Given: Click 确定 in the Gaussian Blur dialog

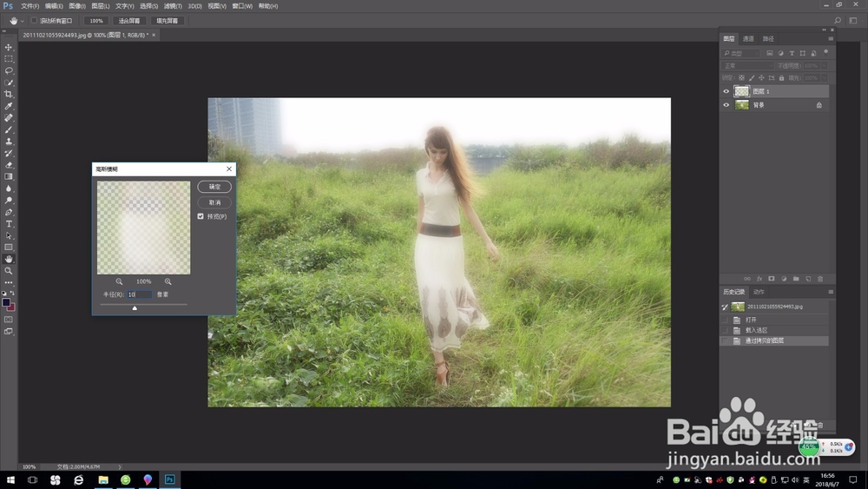Looking at the screenshot, I should pos(214,187).
